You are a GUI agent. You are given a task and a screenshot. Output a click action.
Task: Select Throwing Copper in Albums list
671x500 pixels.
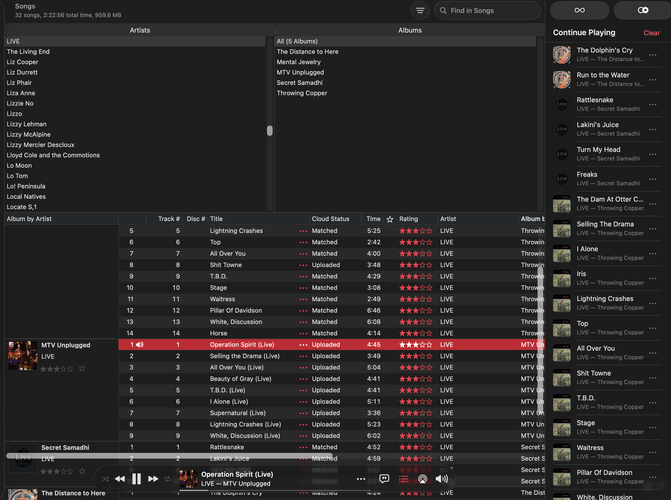pos(405,93)
